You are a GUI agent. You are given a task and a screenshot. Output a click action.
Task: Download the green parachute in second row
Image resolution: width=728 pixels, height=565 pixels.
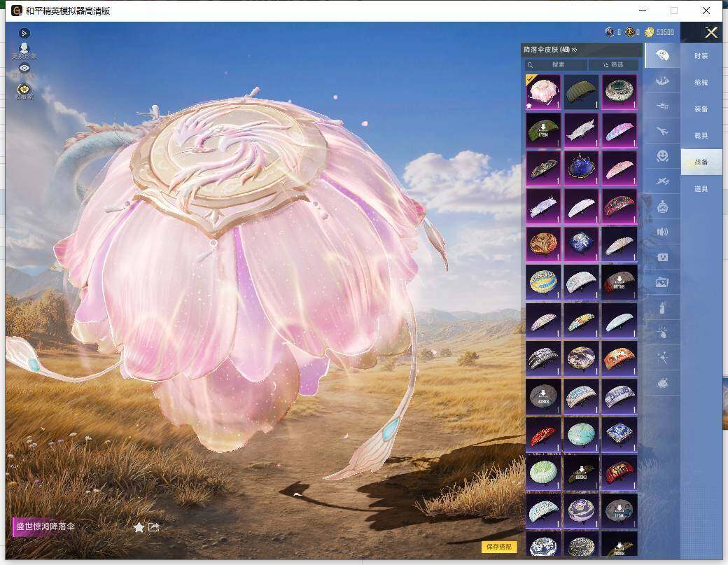tap(543, 130)
